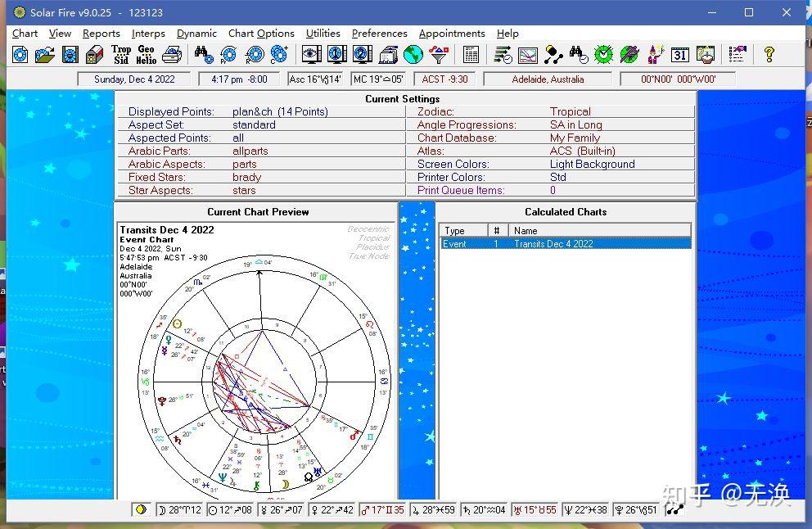This screenshot has height=529, width=812.
Task: Select the Zodiac Tropical setting row
Action: pos(551,111)
